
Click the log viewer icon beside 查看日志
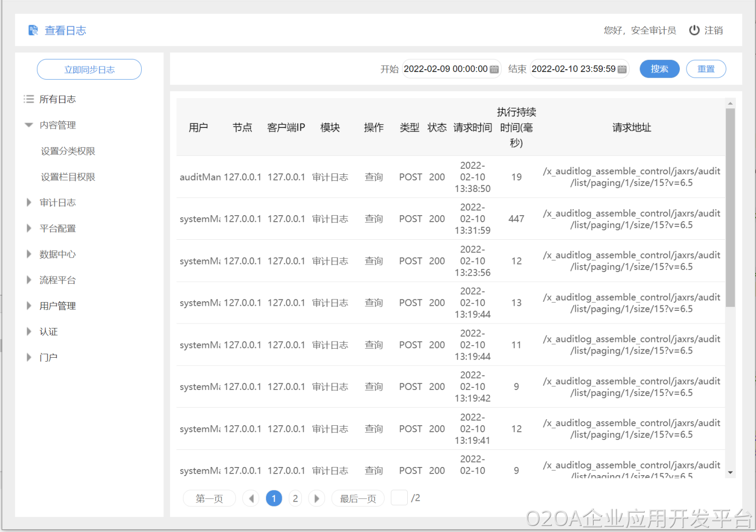click(x=33, y=30)
